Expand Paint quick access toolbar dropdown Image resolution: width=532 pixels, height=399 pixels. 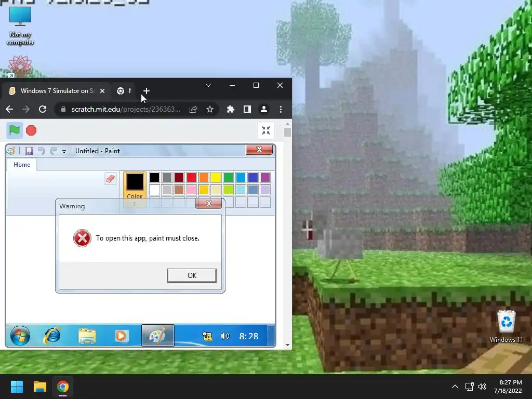64,151
